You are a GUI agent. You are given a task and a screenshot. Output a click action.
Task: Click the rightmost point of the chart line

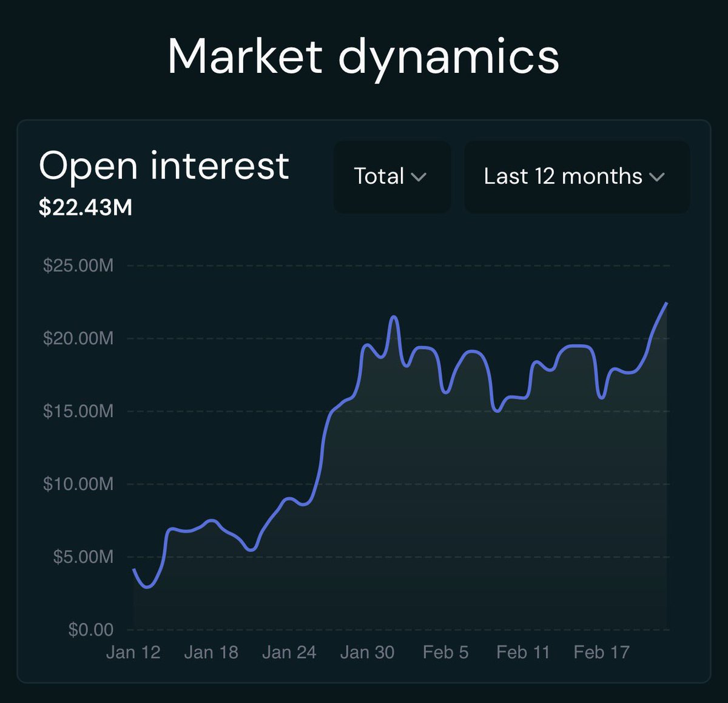[x=667, y=304]
